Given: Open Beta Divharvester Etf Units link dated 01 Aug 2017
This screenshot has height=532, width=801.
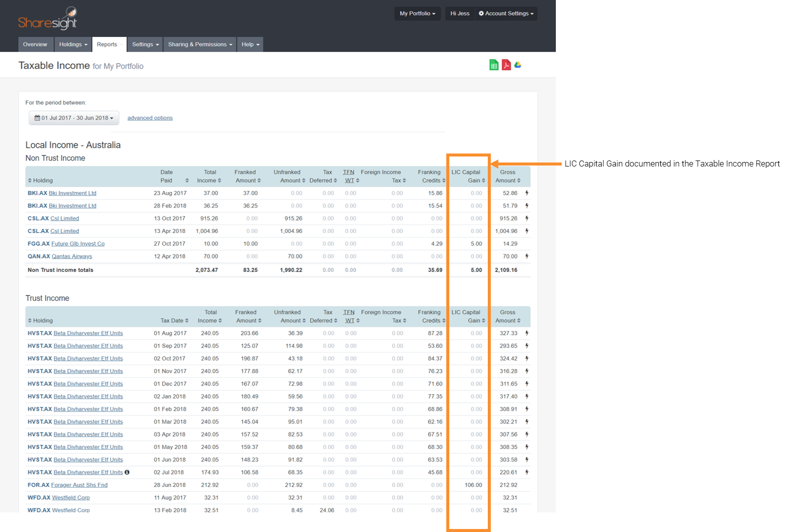Looking at the screenshot, I should (88, 333).
